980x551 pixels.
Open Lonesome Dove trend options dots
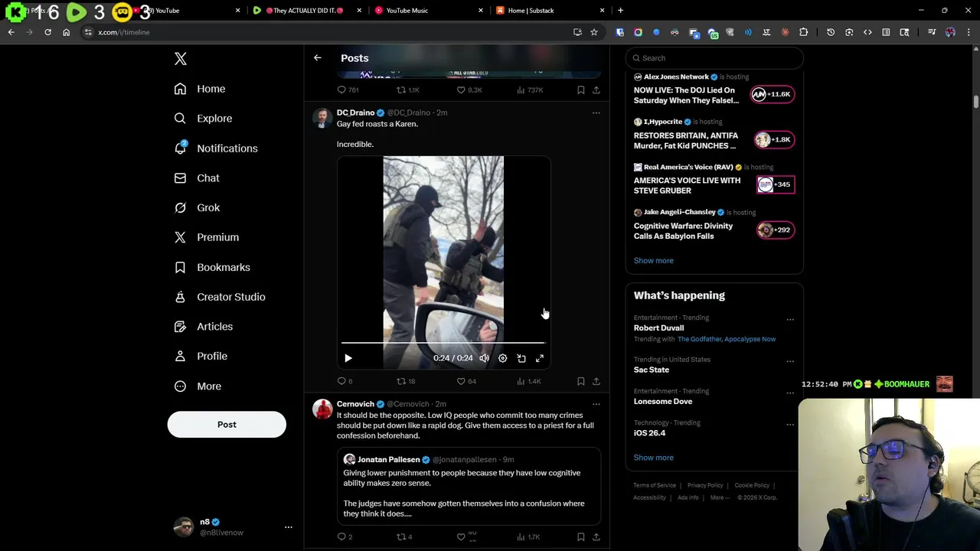pyautogui.click(x=790, y=393)
